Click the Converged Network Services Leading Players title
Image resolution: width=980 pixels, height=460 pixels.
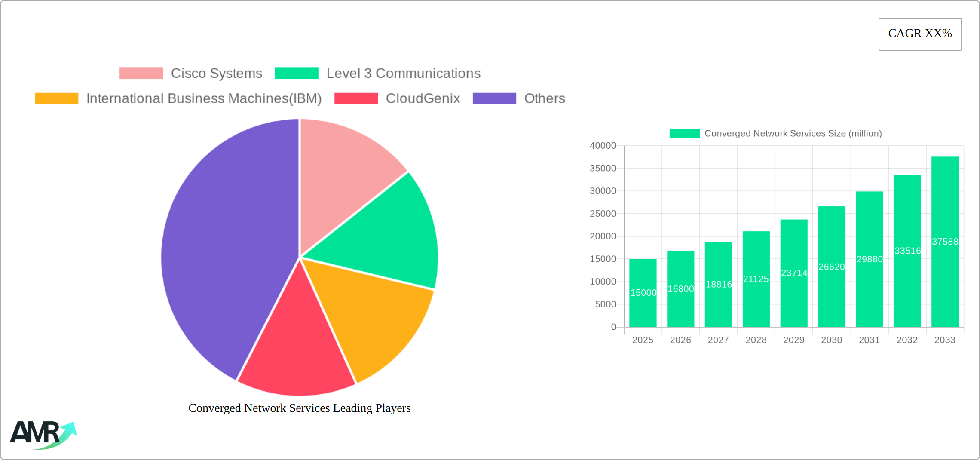(300, 408)
